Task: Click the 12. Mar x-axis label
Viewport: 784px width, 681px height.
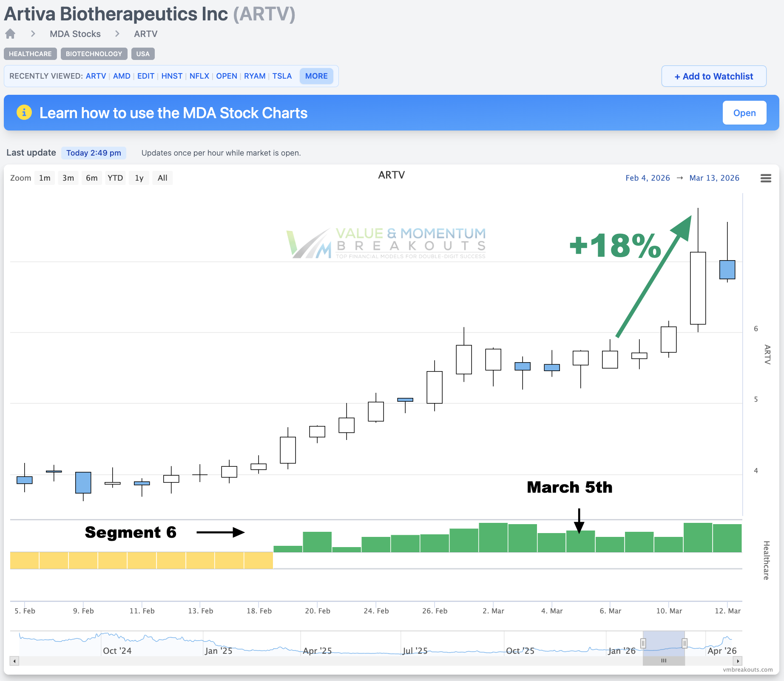Action: (x=727, y=611)
